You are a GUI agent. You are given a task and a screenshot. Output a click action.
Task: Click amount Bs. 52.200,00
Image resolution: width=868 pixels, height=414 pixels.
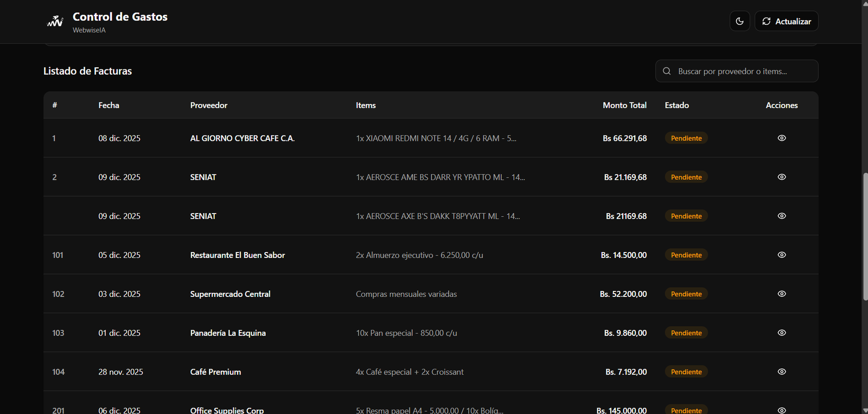[x=623, y=294]
